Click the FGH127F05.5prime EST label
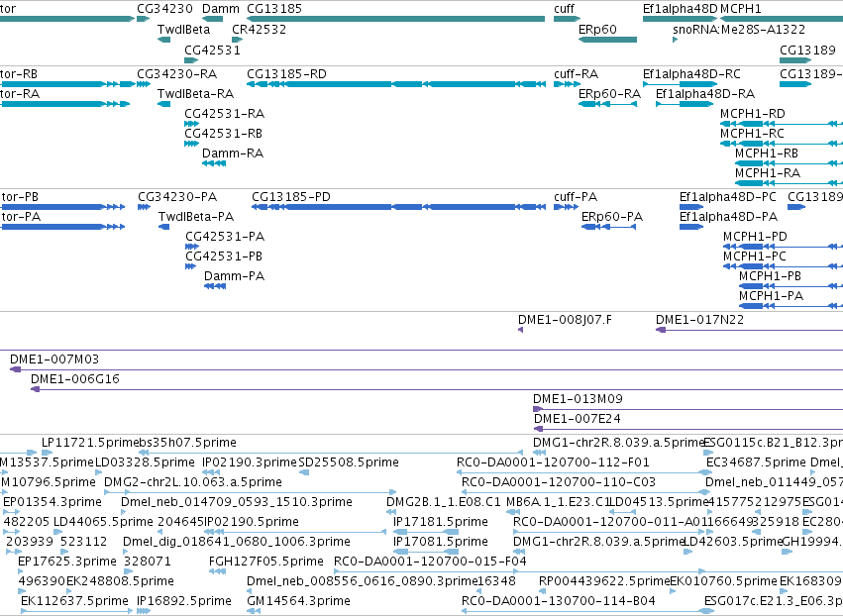This screenshot has height=616, width=843. pos(266,562)
